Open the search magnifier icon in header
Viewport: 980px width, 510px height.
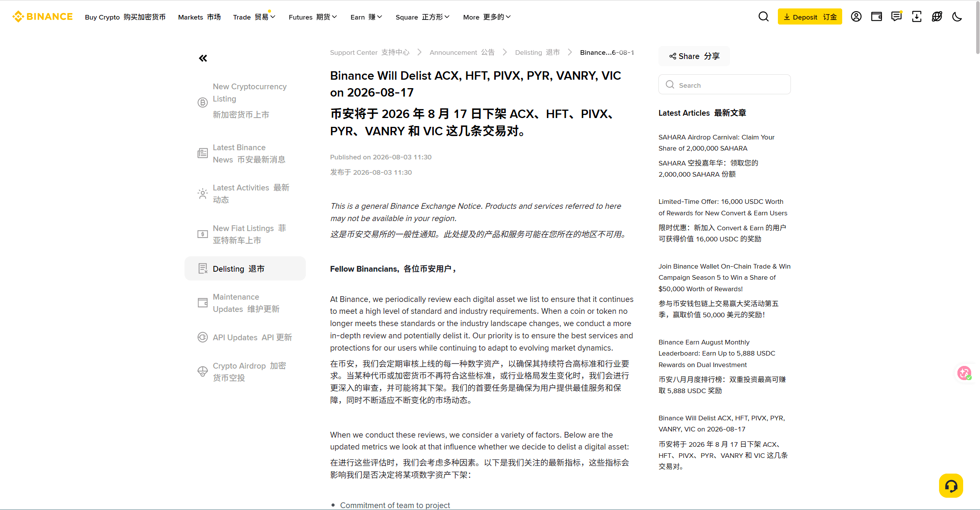click(763, 16)
